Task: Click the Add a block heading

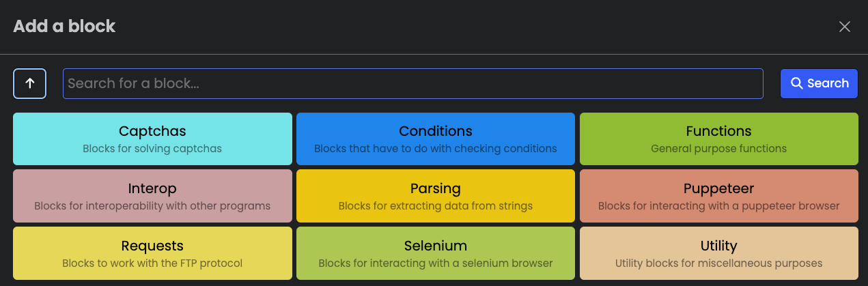Action: (64, 27)
